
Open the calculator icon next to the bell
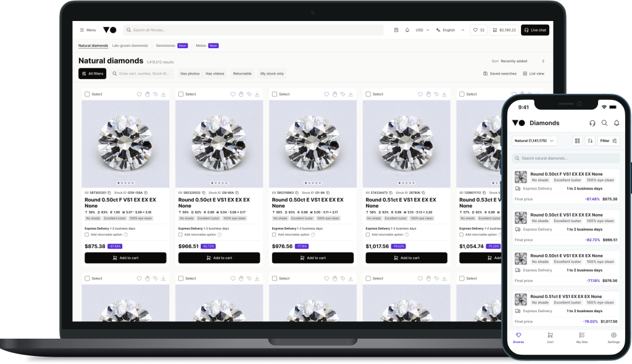point(396,30)
